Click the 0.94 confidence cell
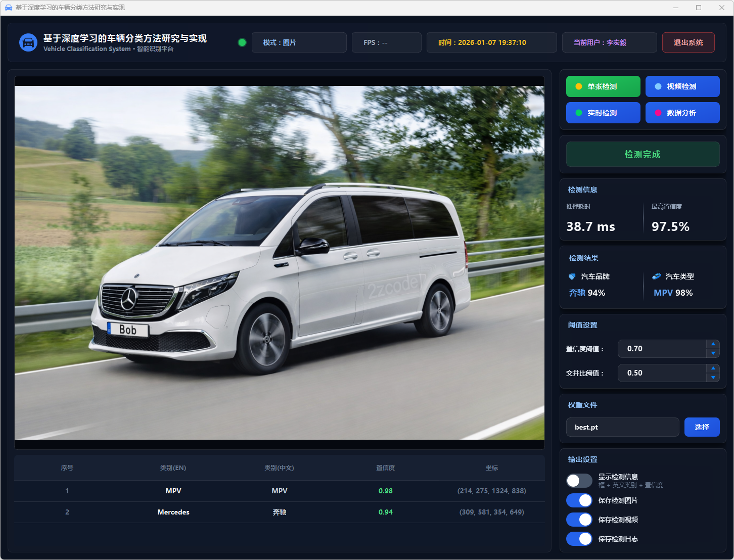 [x=386, y=512]
